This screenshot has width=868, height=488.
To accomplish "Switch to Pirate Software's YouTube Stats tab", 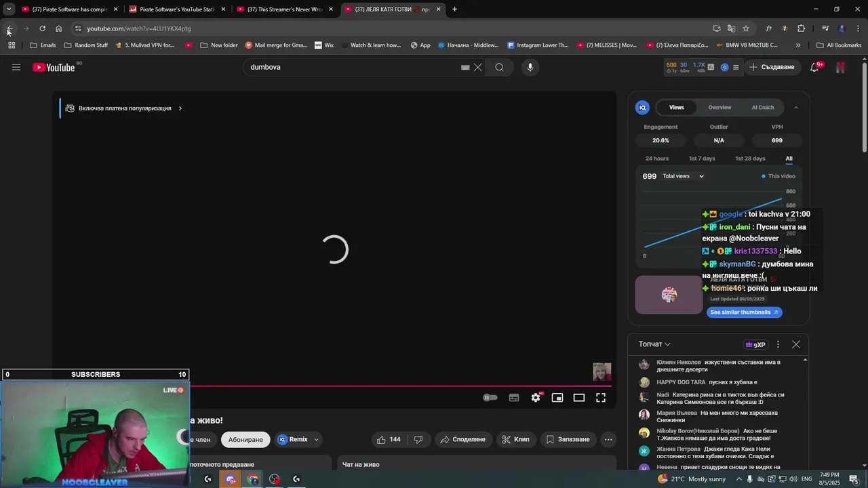I will 177,9.
